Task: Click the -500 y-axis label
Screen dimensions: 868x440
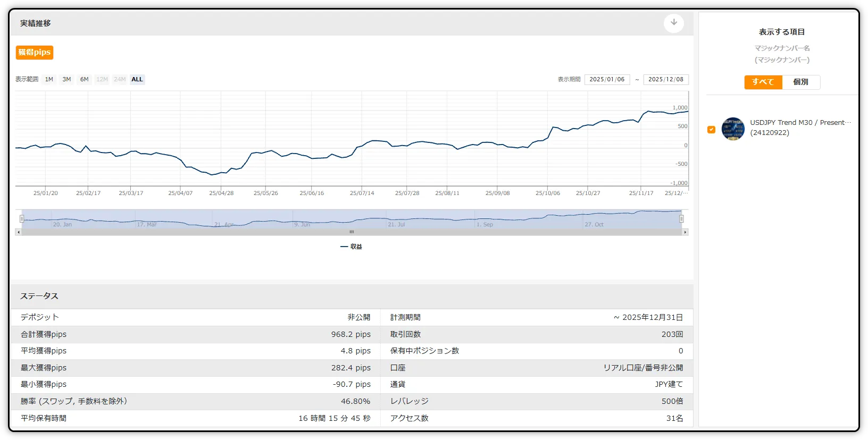Action: point(682,164)
